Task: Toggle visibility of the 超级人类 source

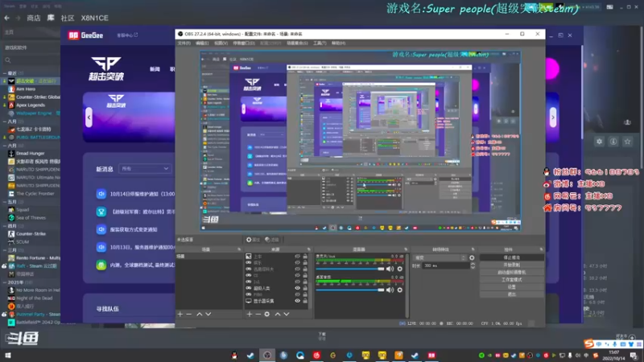Action: coord(297,288)
